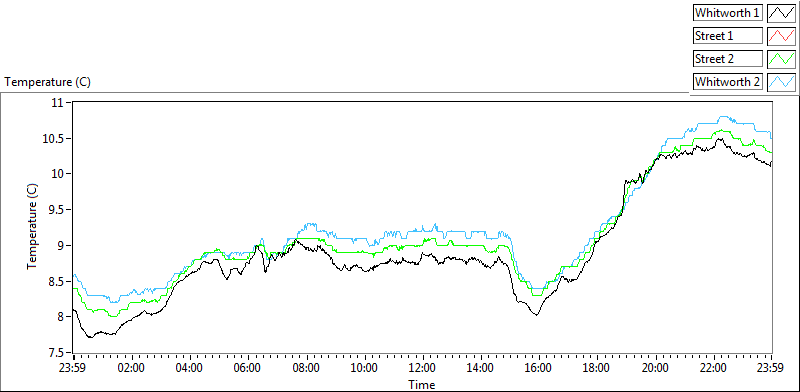Viewport: 800px width, 392px height.
Task: Click the 10:00 time tick label
Action: coord(364,368)
